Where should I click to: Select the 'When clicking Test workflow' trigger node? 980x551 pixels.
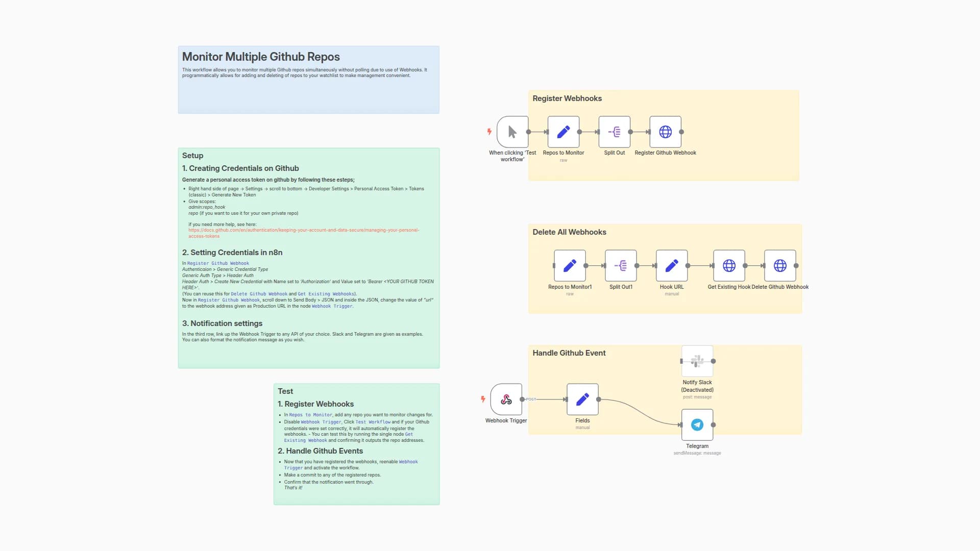click(512, 132)
